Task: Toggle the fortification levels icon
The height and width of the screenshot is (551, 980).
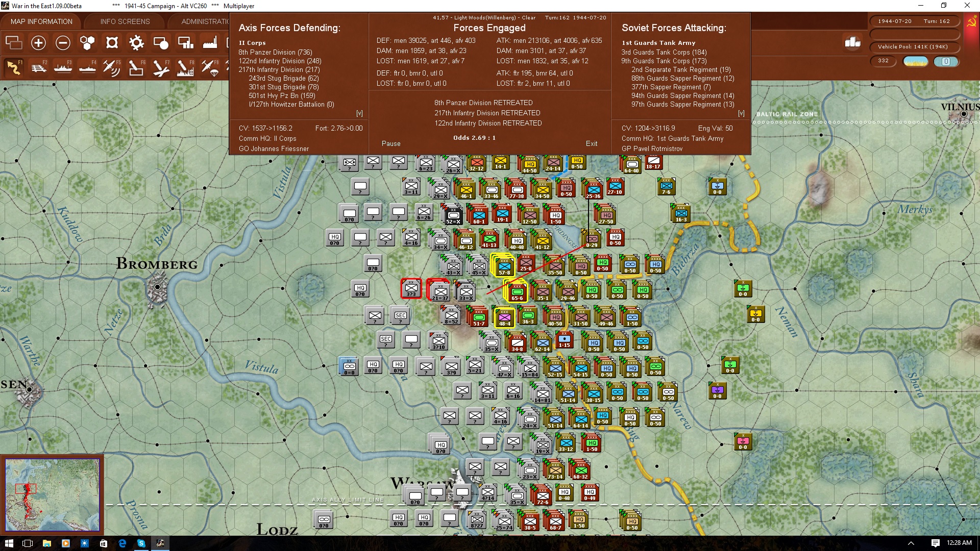Action: coord(112,43)
